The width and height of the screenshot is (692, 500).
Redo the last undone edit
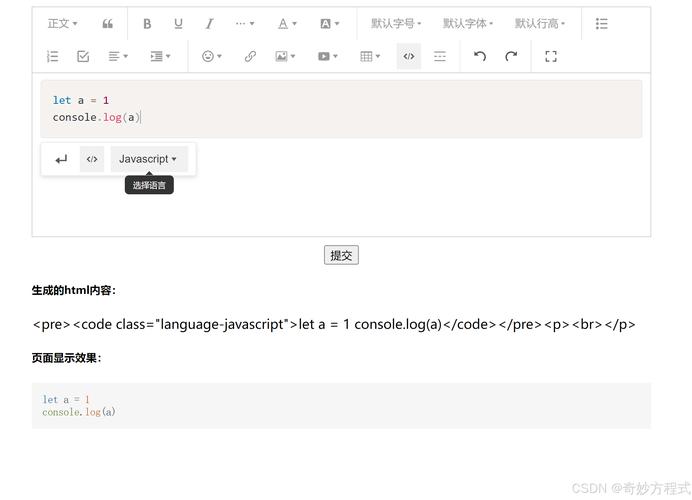point(511,57)
